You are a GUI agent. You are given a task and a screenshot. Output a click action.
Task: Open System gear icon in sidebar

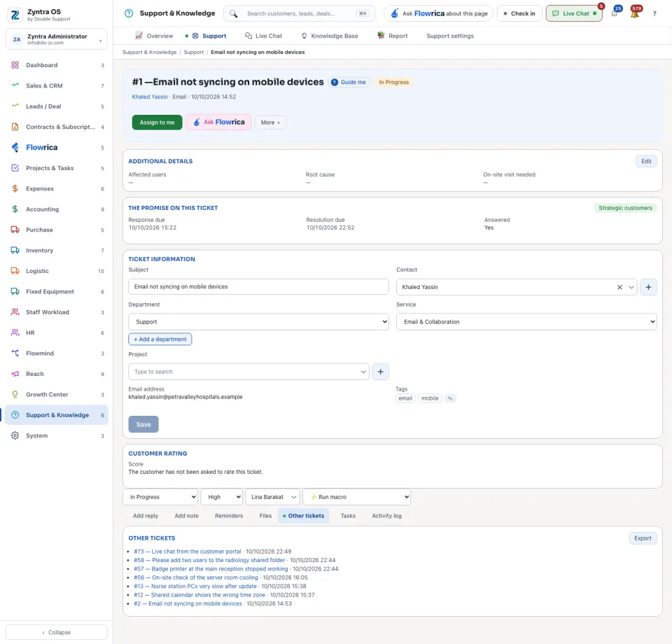click(x=15, y=435)
